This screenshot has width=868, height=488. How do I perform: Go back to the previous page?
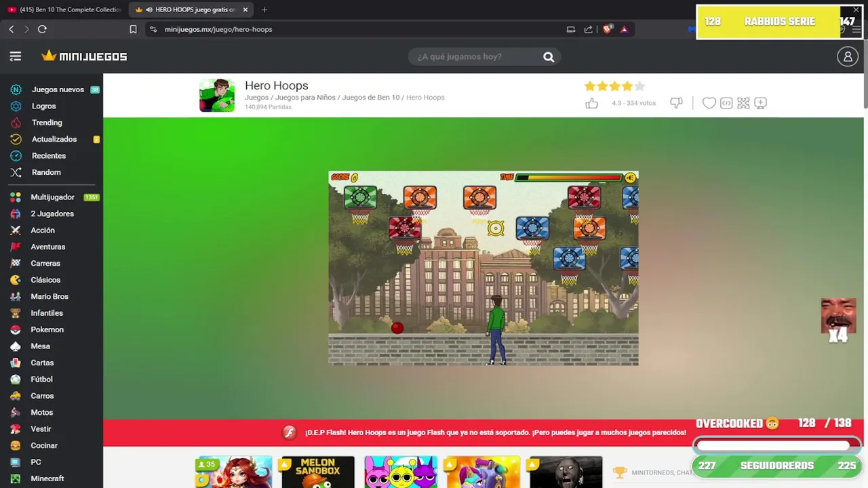(x=12, y=29)
